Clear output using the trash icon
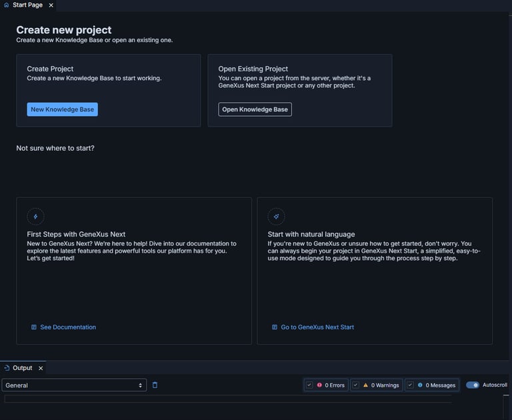The height and width of the screenshot is (420, 512). point(155,385)
